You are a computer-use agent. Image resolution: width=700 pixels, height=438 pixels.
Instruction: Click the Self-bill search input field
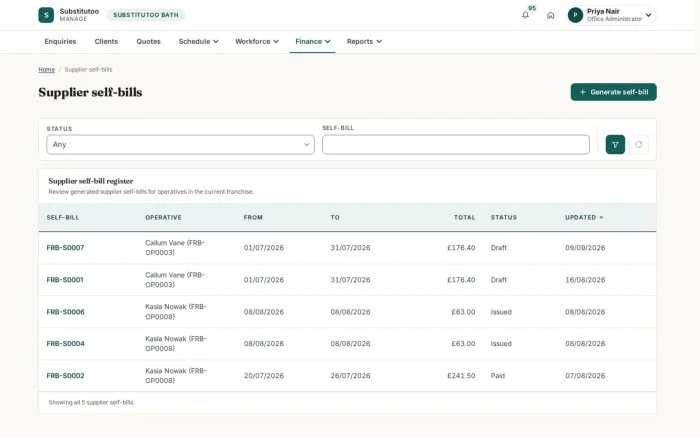[x=456, y=145]
